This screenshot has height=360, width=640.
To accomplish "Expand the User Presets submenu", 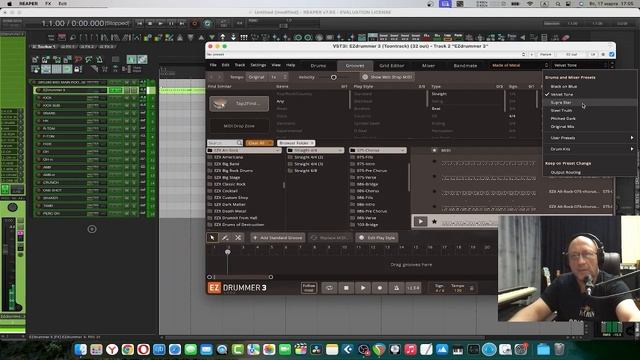I will pyautogui.click(x=589, y=138).
